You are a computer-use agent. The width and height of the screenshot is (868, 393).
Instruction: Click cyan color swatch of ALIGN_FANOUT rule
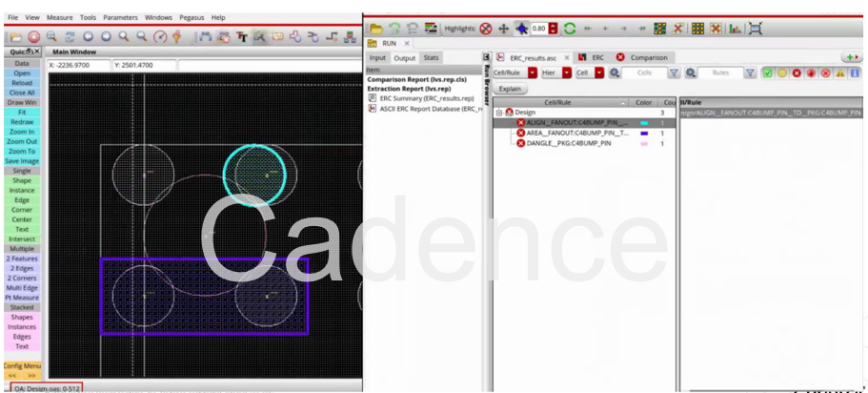[x=646, y=123]
